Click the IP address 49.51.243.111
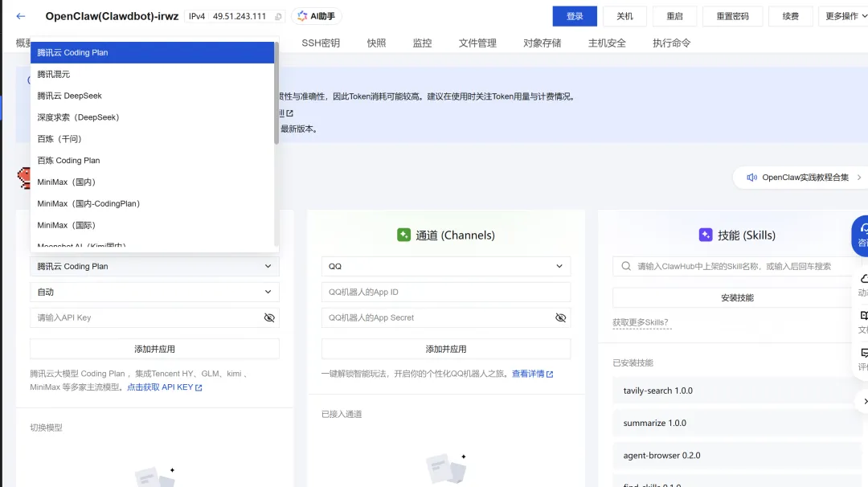The image size is (868, 487). (x=240, y=17)
